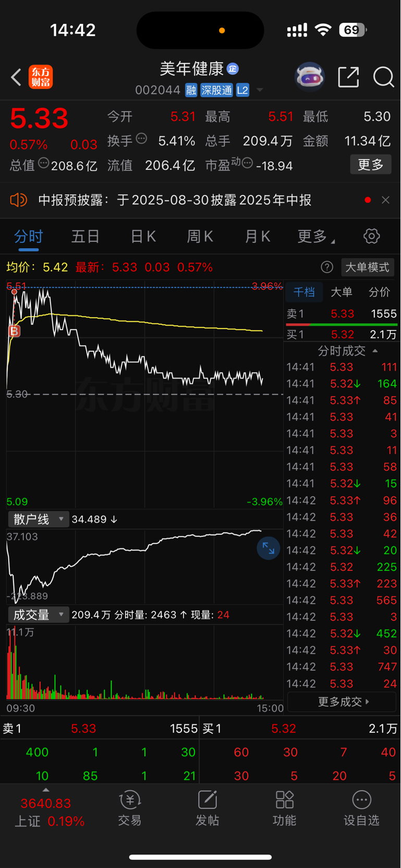Select the 分价 tab
The width and height of the screenshot is (401, 868).
[379, 292]
